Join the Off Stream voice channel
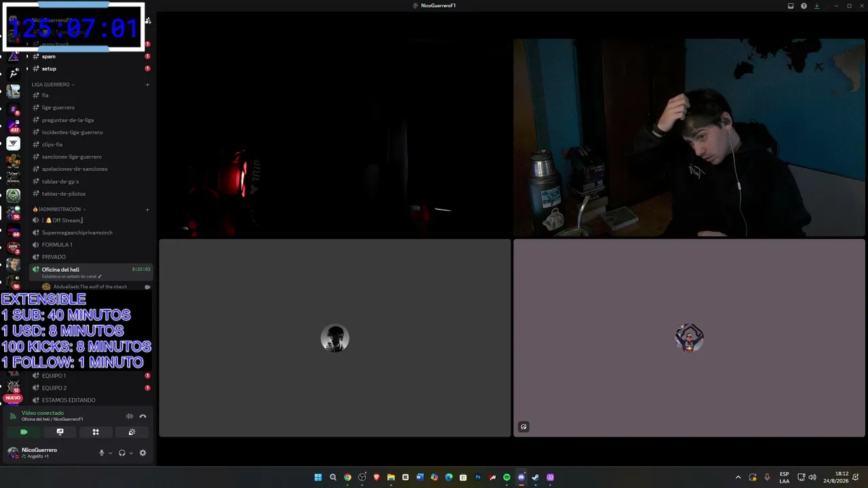This screenshot has height=488, width=868. pyautogui.click(x=90, y=220)
